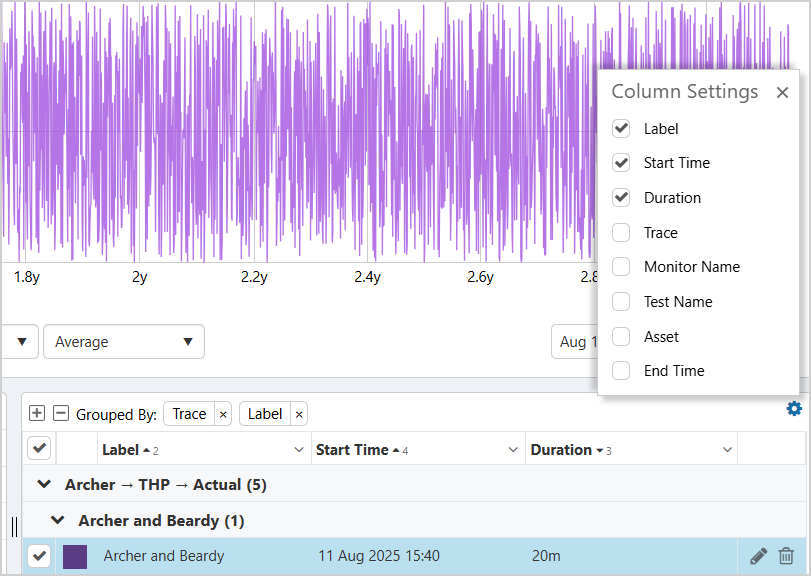
Task: Delete the Archer and Beardy row
Action: coord(787,556)
